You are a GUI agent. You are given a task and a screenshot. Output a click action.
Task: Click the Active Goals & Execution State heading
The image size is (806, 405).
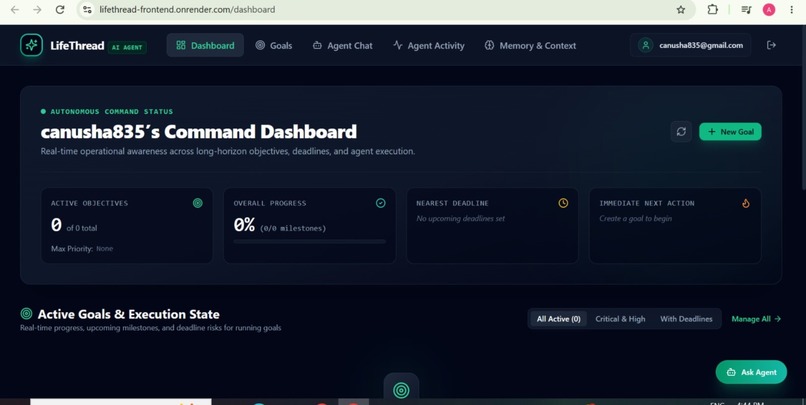pyautogui.click(x=129, y=314)
